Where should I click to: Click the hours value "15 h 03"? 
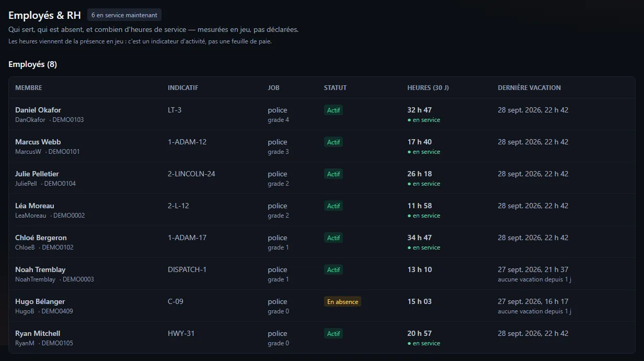point(420,301)
